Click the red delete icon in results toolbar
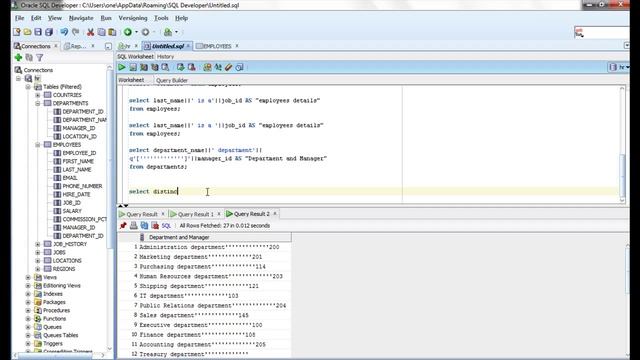This screenshot has width=640, height=360. point(155,225)
